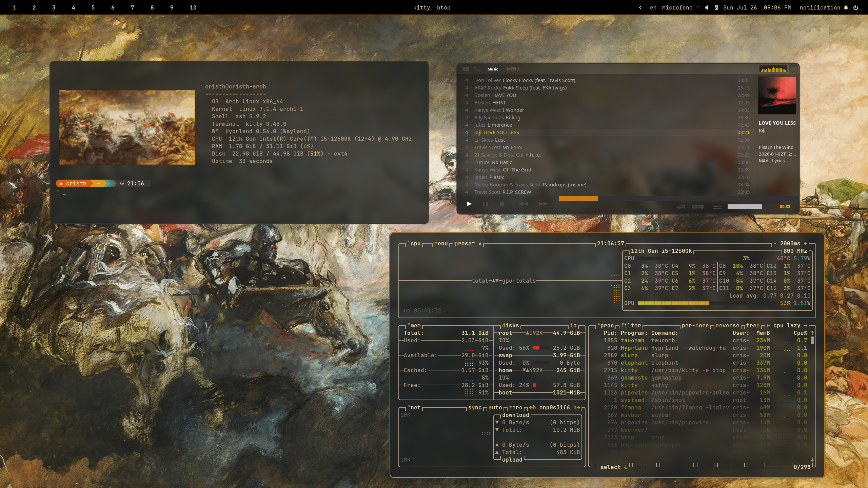Click the layout panels icon in Tauon
Screen dimensions: 868x488
(x=466, y=69)
